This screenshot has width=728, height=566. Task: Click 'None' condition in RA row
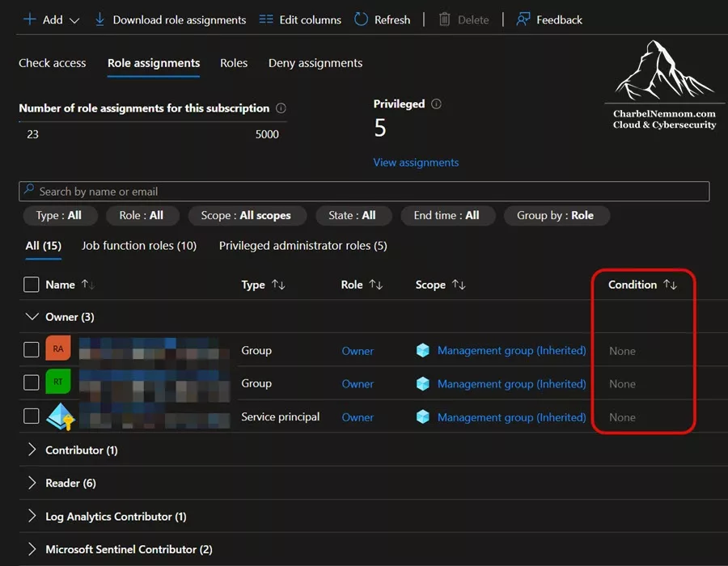(x=622, y=351)
